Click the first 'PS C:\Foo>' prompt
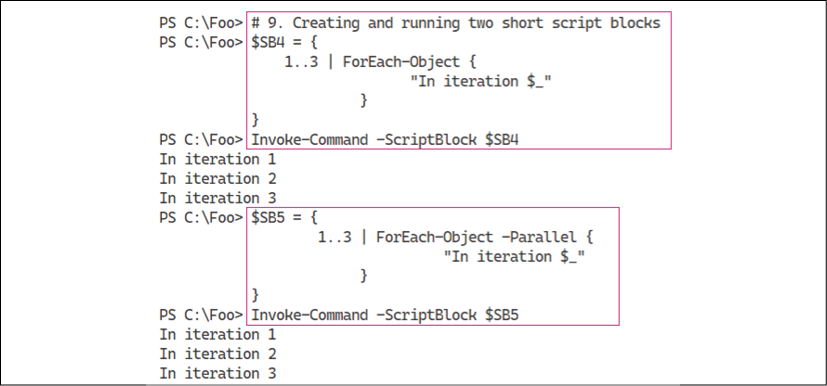Screen dimensions: 827x386 tap(201, 23)
